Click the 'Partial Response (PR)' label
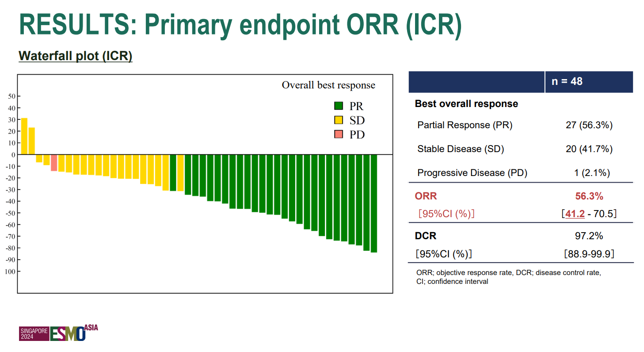 coord(465,125)
